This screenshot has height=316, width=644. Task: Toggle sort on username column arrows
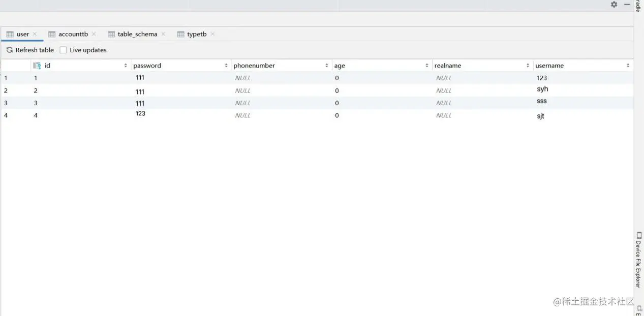628,66
